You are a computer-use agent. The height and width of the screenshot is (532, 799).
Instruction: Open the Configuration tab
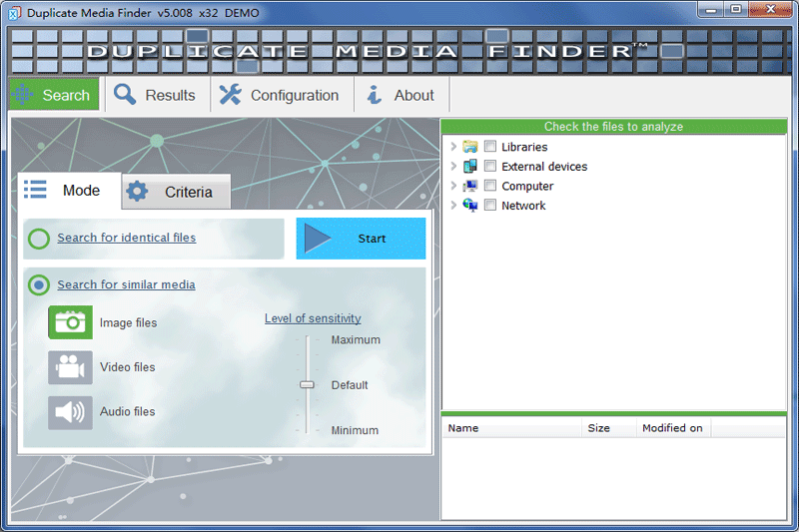click(x=283, y=95)
